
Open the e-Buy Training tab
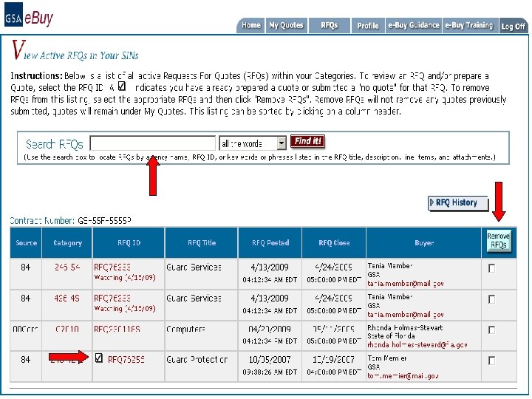click(469, 25)
